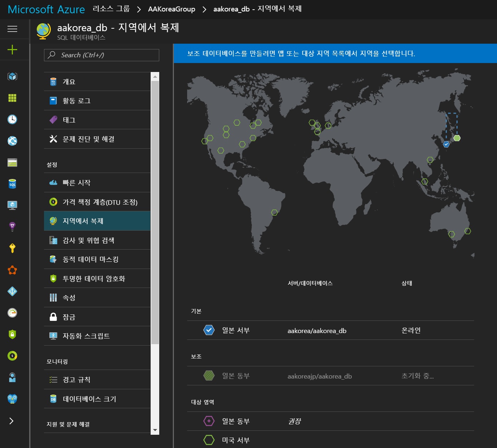The width and height of the screenshot is (497, 448).
Task: Click menu scrollbar down arrow
Action: (155, 430)
